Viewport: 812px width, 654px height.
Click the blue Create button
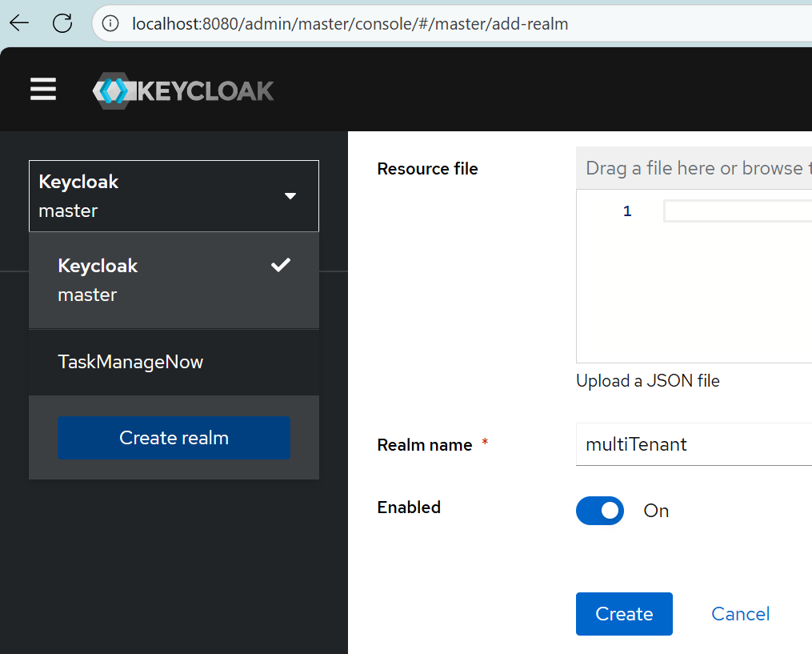click(624, 614)
